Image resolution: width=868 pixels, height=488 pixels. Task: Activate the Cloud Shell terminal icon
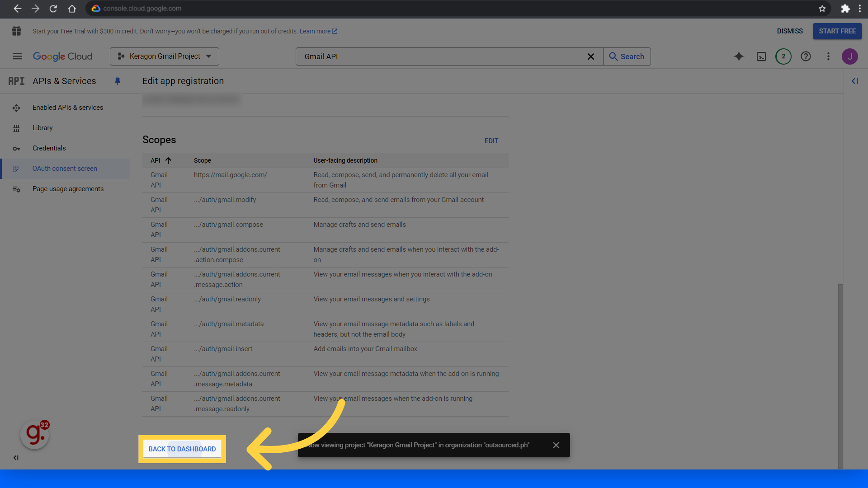[x=761, y=56]
